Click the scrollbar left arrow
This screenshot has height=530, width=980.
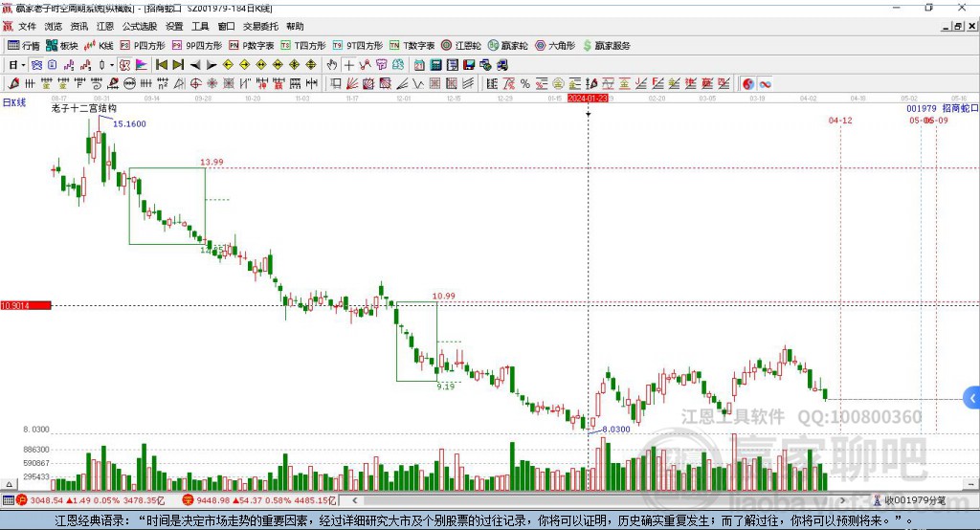(354, 500)
